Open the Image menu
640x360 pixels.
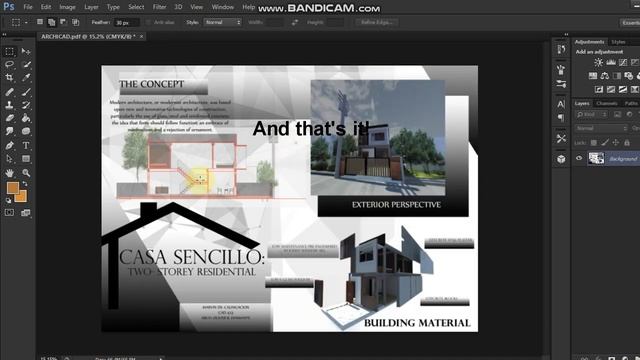[x=67, y=7]
